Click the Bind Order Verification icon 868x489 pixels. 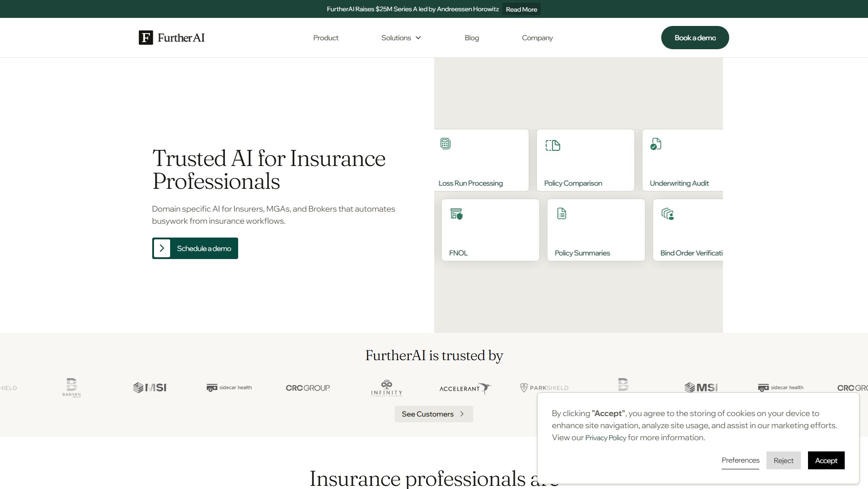pyautogui.click(x=667, y=214)
